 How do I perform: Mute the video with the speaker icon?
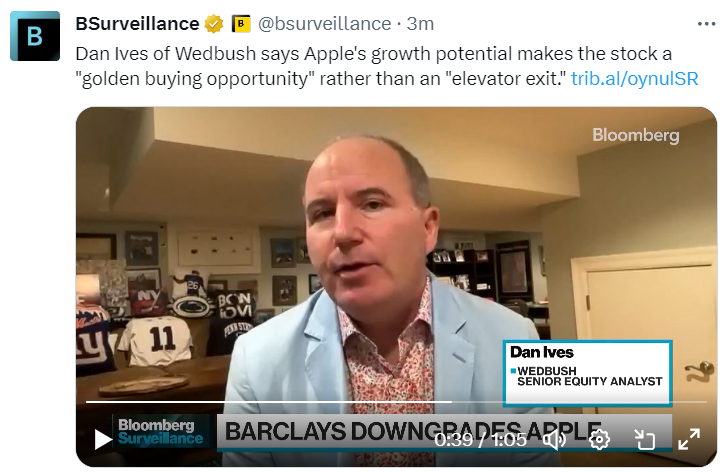point(555,439)
